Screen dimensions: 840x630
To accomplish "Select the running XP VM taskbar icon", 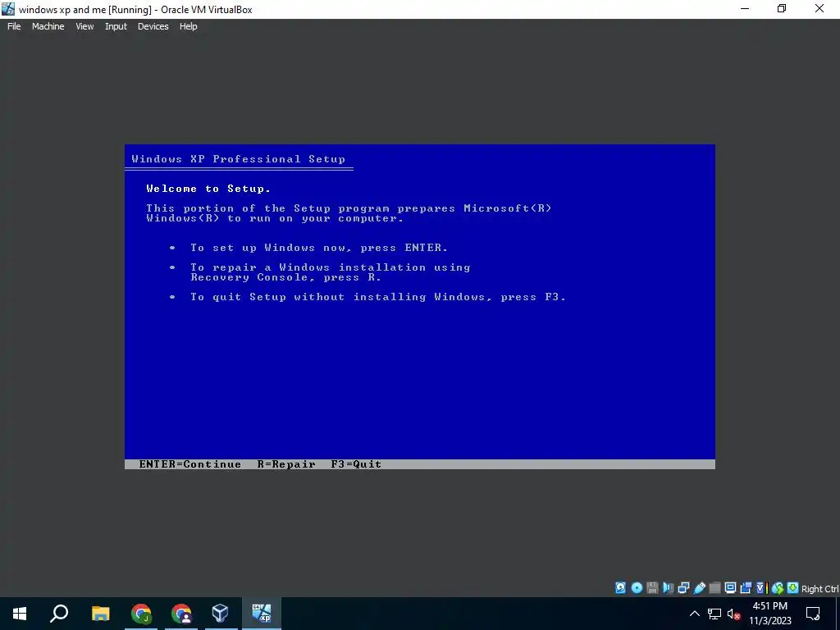I will click(262, 614).
